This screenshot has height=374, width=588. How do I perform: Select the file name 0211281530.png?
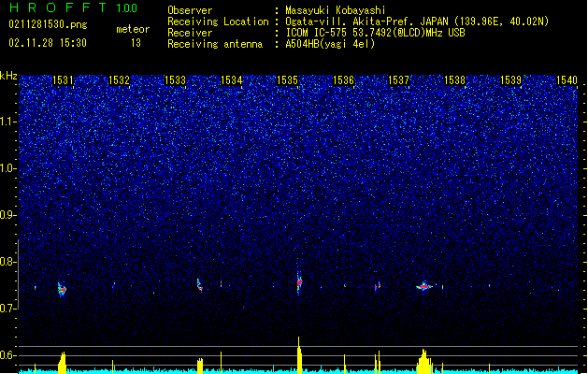coord(48,24)
